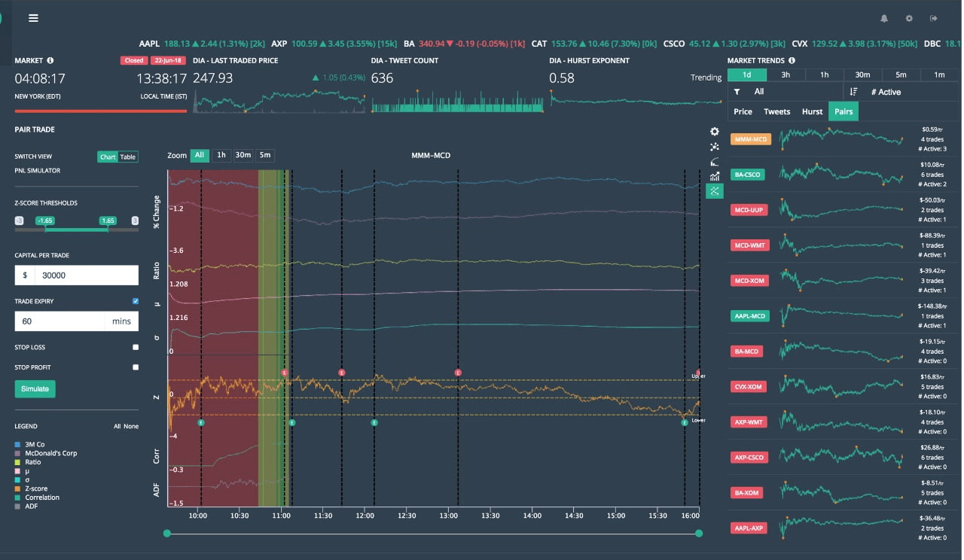Image resolution: width=964 pixels, height=560 pixels.
Task: Open the hamburger menu
Action: pos(33,18)
